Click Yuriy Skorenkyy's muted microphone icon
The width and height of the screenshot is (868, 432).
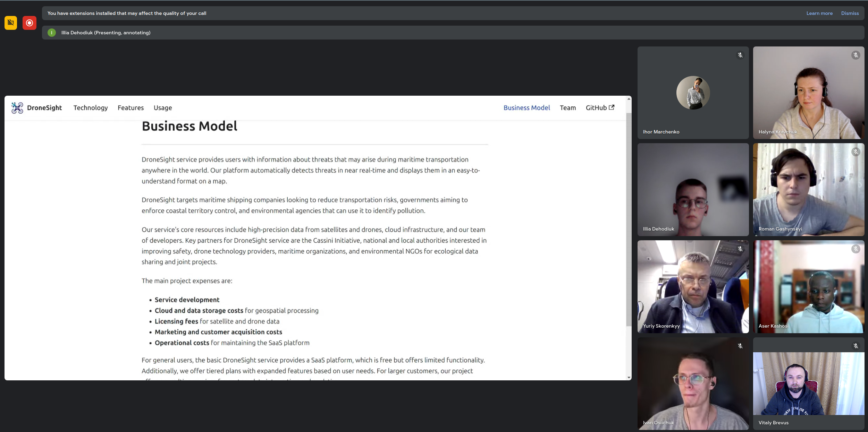(740, 249)
